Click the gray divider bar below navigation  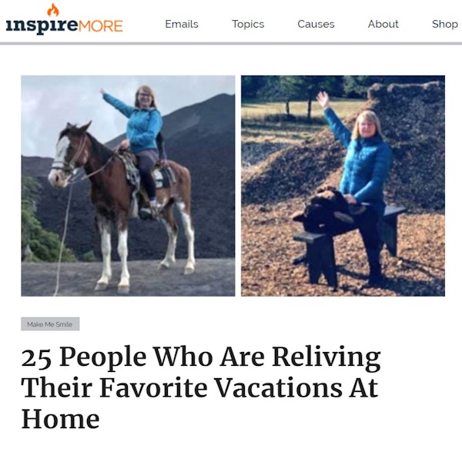click(231, 44)
